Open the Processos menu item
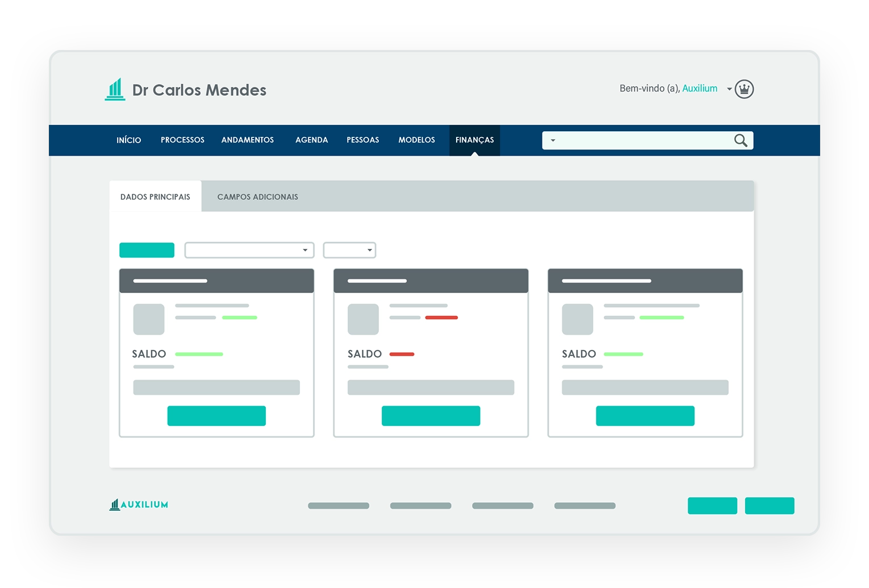Viewport: 869px width, 588px height. click(x=182, y=140)
